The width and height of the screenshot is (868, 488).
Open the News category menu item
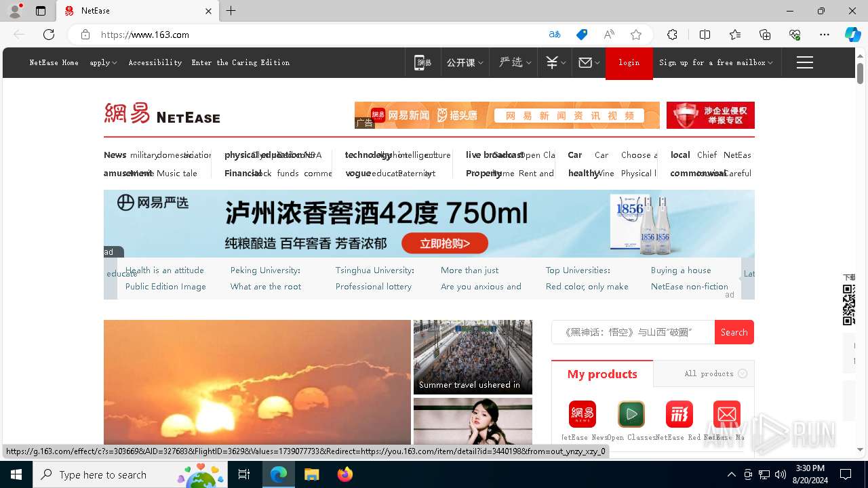tap(115, 155)
